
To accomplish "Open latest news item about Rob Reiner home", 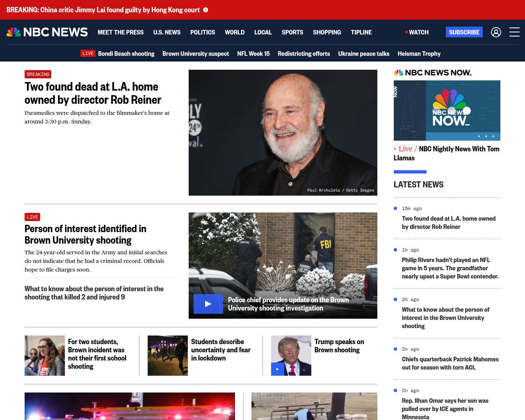I will (449, 223).
